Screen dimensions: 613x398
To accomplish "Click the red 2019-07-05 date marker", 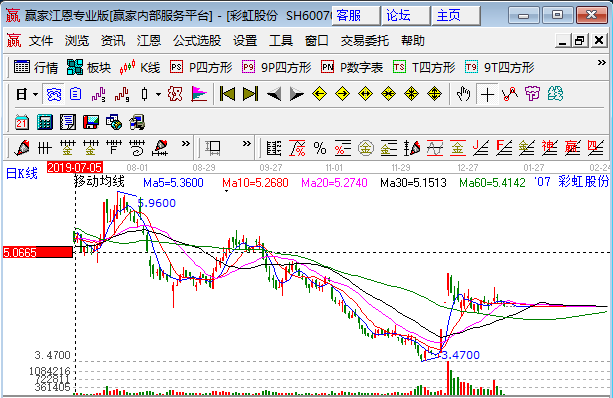I will coord(74,168).
